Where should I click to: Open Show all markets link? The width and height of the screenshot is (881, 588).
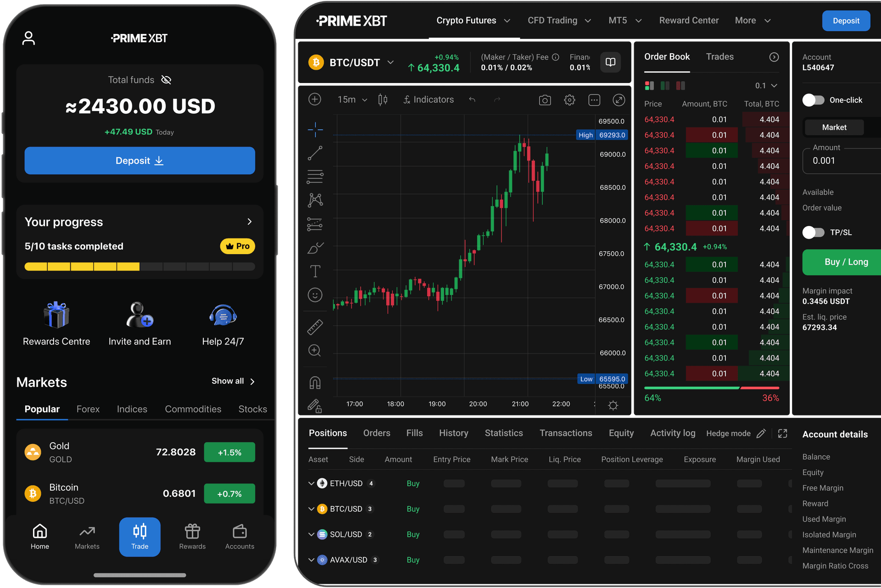tap(233, 381)
